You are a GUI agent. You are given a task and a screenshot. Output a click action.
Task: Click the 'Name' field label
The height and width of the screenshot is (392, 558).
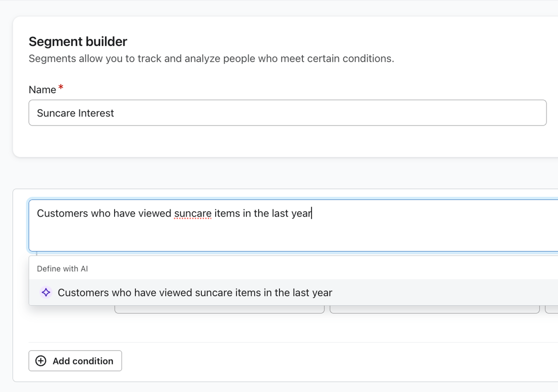tap(42, 90)
